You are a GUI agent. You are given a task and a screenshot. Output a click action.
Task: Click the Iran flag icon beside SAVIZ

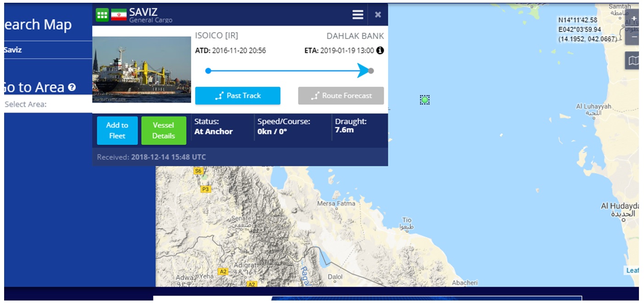coord(119,15)
